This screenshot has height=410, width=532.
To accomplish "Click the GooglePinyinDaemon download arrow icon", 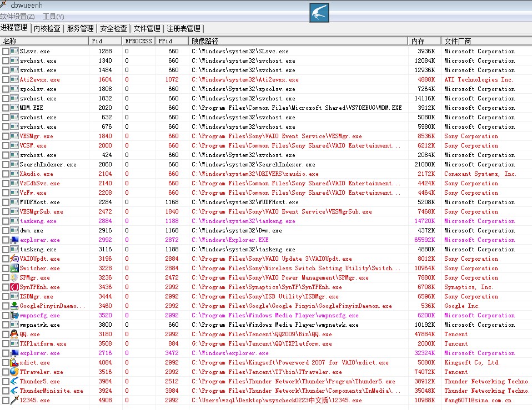I will [14, 306].
